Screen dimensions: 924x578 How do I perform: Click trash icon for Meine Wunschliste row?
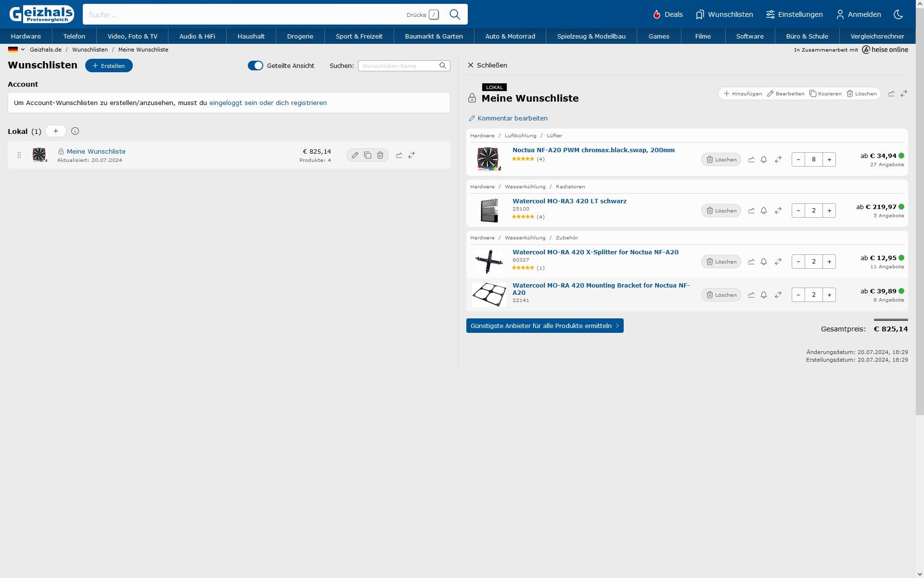380,155
